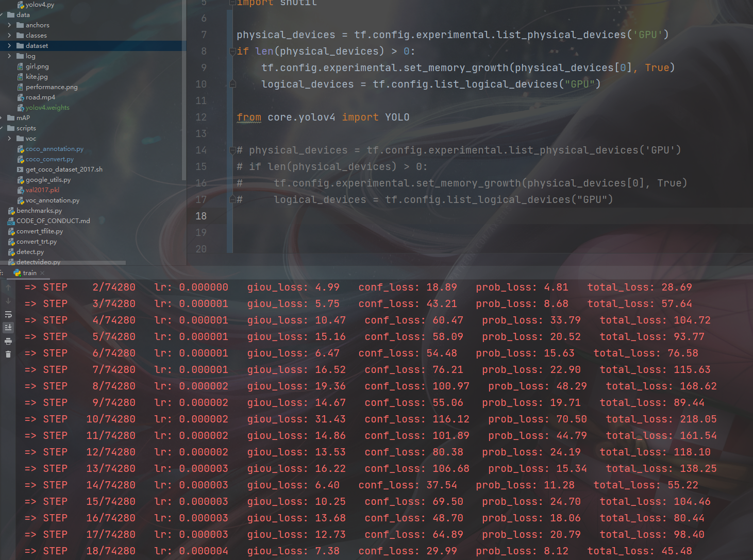Click the shell script icon of get_coco_dataset_2017.sh
Viewport: 753px width, 560px height.
19,169
